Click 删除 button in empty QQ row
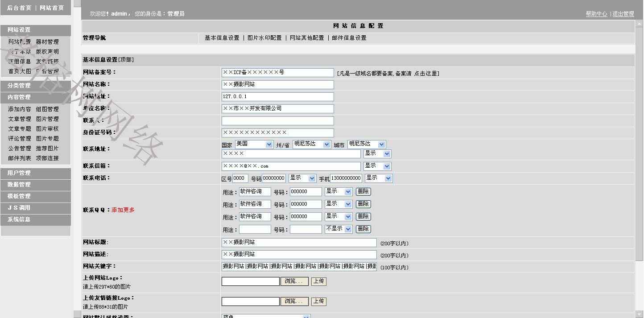 click(363, 229)
